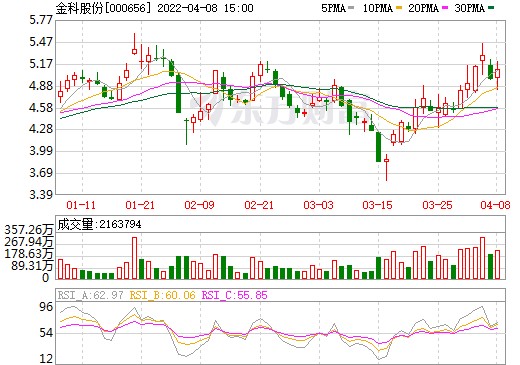520x365 pixels.
Task: Click the orange 10PMA legend color dash
Action: [399, 8]
